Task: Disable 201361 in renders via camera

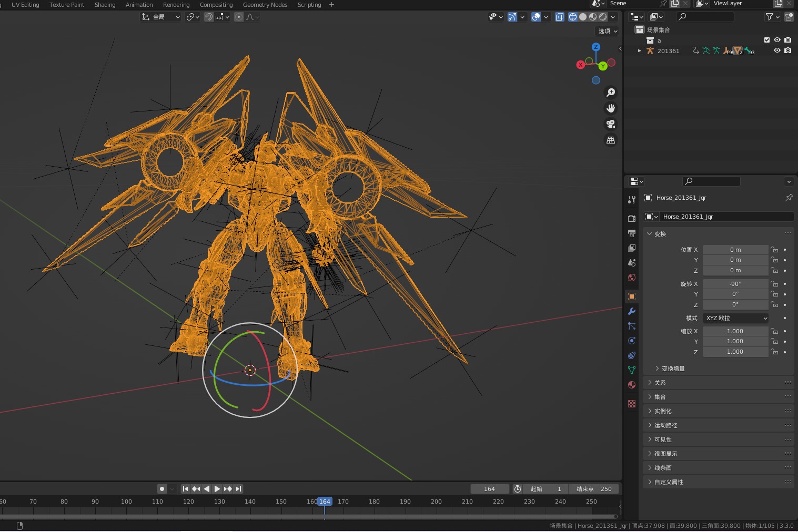Action: click(787, 50)
